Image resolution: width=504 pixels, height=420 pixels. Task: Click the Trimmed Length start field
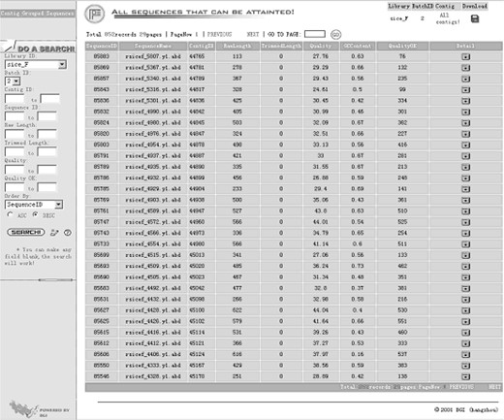15,152
